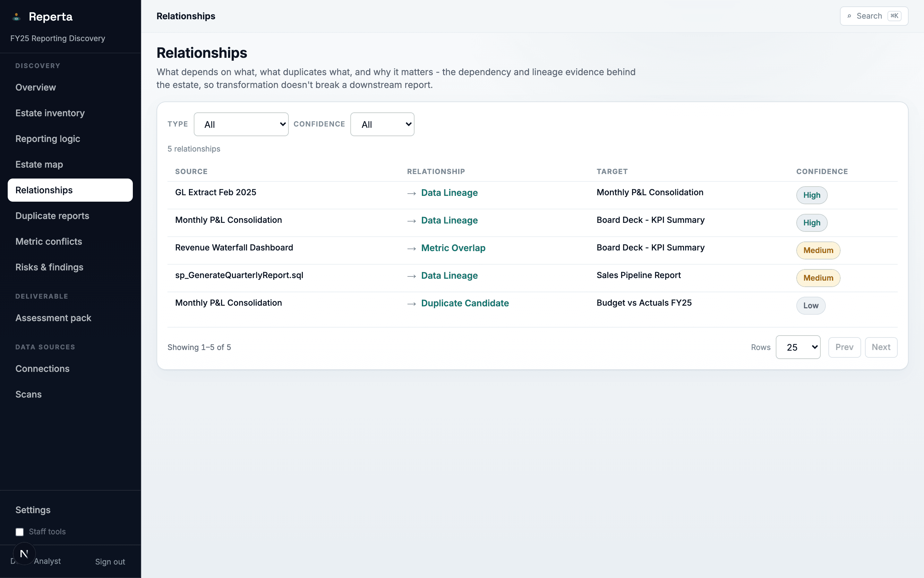The width and height of the screenshot is (924, 578).
Task: Click the Source column header
Action: (x=191, y=172)
